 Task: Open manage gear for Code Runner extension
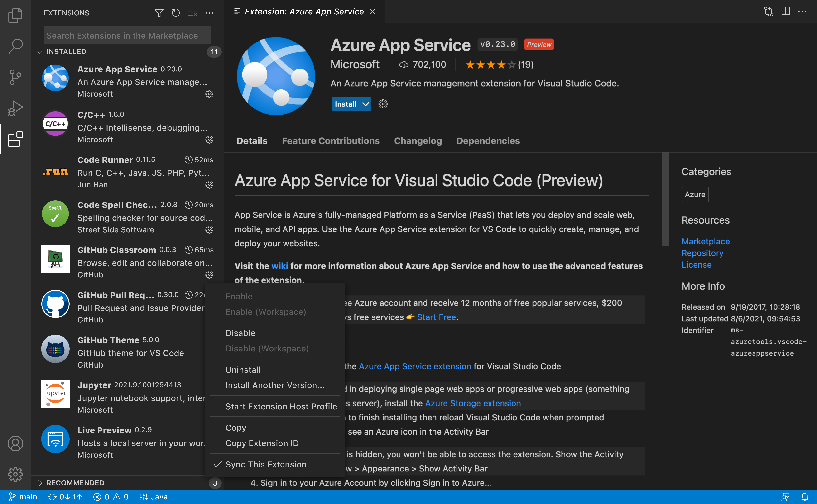[210, 185]
